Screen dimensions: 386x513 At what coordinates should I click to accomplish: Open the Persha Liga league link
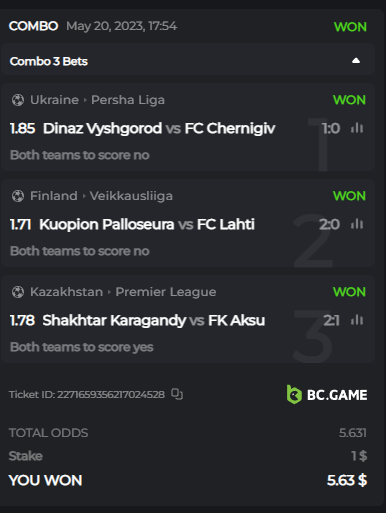pos(128,100)
